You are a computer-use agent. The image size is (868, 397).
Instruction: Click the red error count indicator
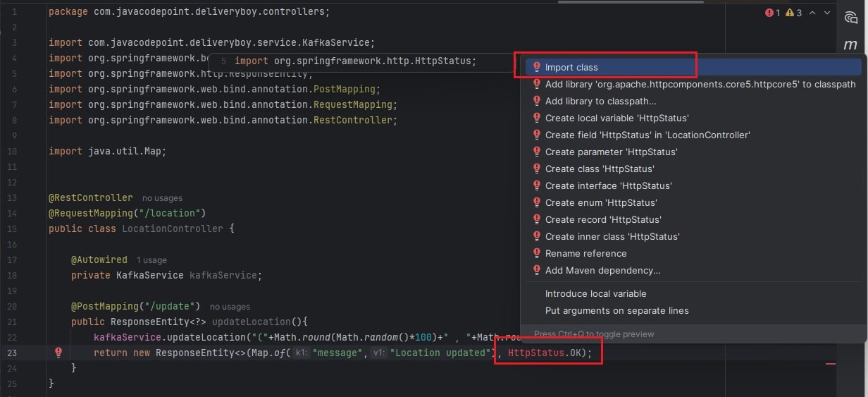[x=772, y=13]
